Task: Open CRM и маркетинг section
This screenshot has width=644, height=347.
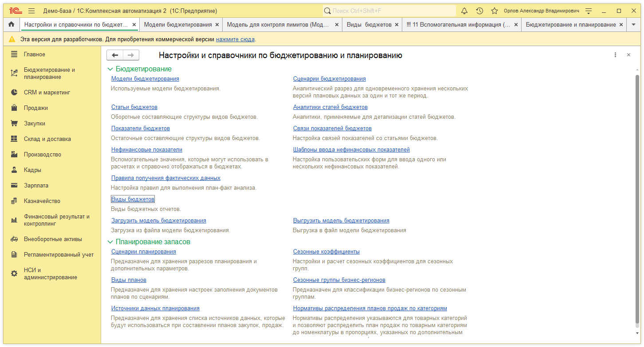Action: click(x=47, y=93)
